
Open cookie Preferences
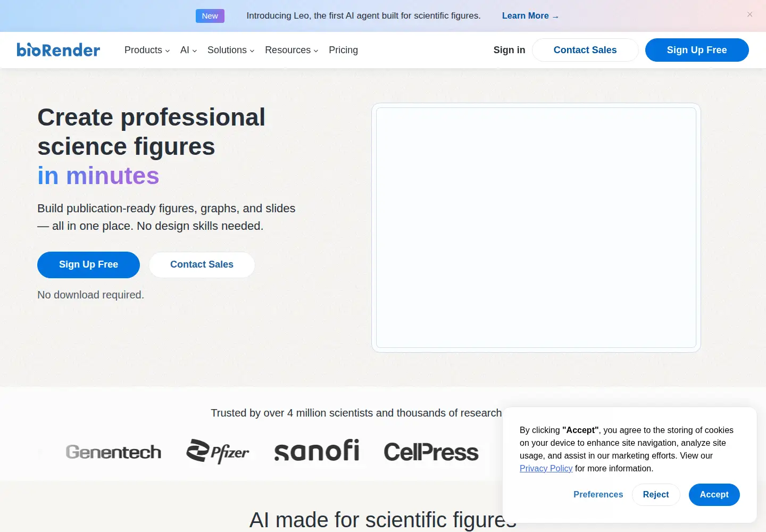coord(598,495)
